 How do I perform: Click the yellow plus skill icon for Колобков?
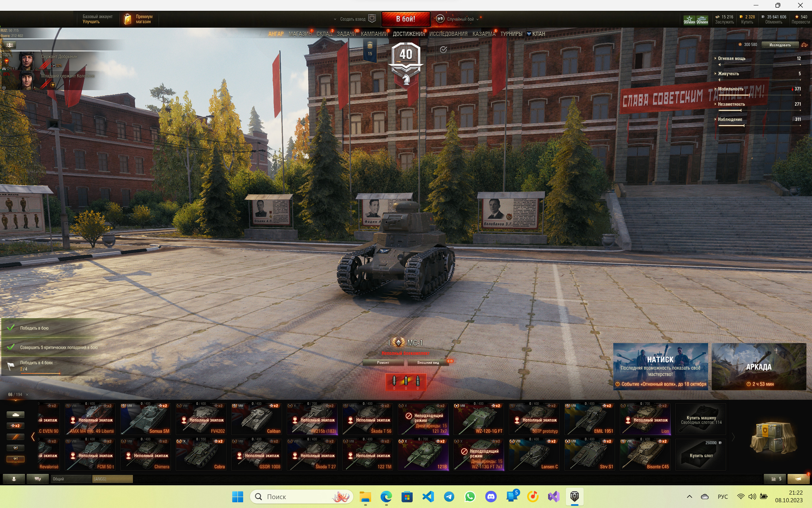coord(53,85)
